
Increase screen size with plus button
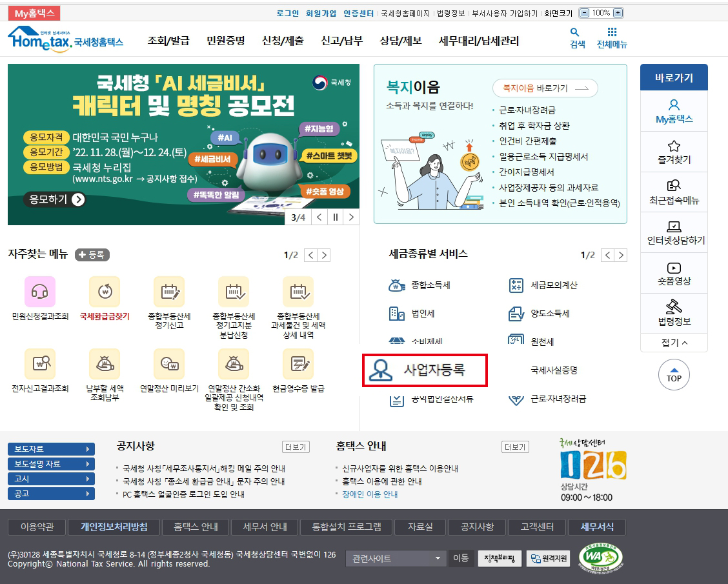(x=618, y=13)
